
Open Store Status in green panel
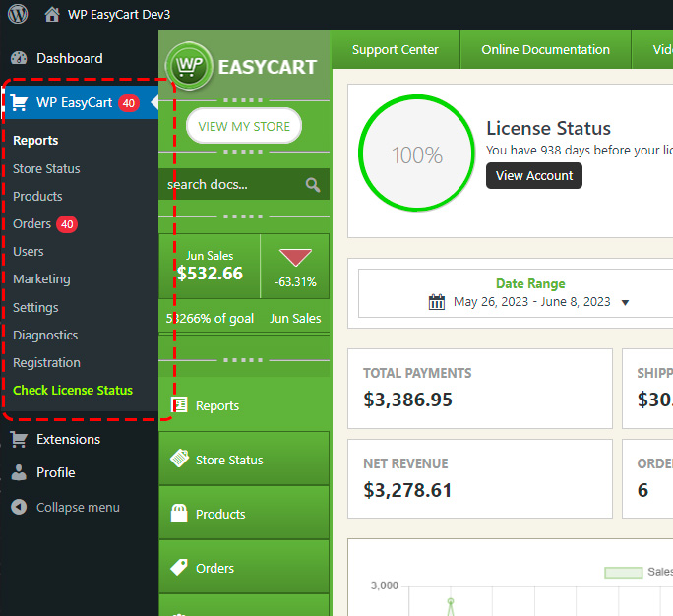tap(243, 460)
